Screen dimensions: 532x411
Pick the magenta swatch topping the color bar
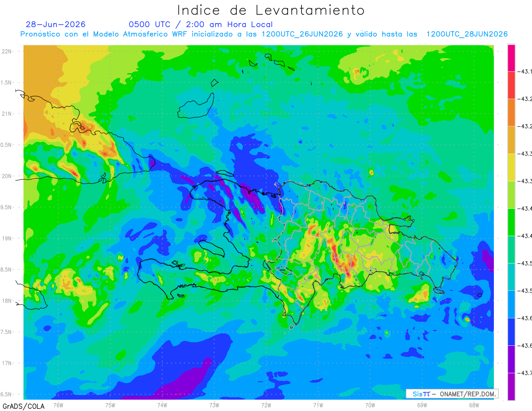tap(511, 58)
